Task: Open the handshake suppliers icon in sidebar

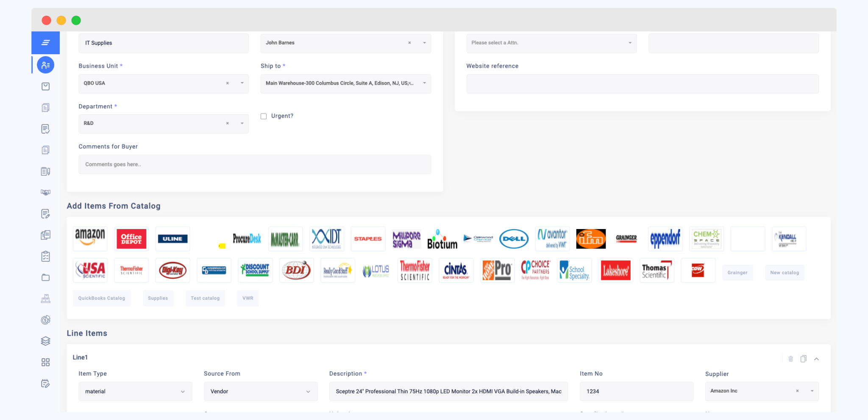Action: point(45,192)
